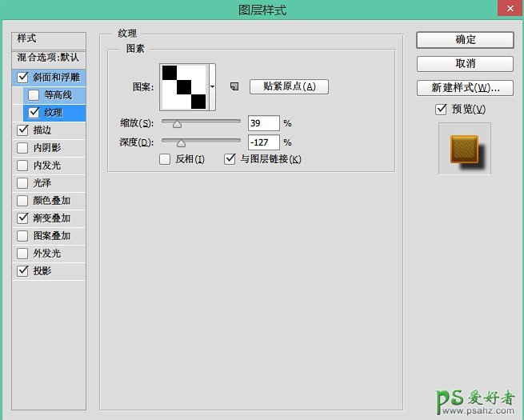Uncheck 与图层链接 option
The width and height of the screenshot is (524, 420).
[230, 159]
